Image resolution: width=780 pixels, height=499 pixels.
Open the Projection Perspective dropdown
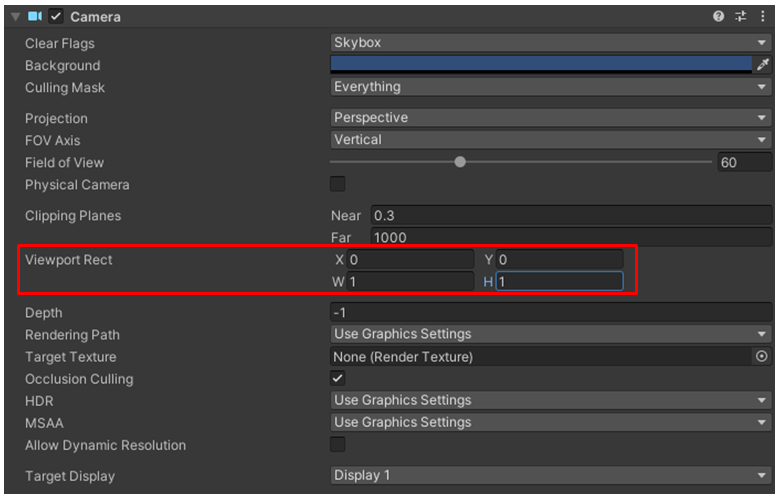[x=551, y=118]
